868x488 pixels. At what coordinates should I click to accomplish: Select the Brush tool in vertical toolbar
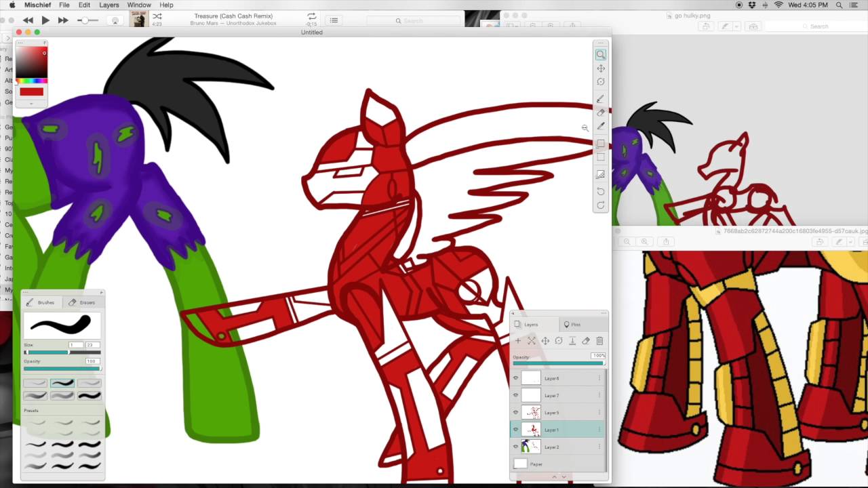pyautogui.click(x=601, y=100)
